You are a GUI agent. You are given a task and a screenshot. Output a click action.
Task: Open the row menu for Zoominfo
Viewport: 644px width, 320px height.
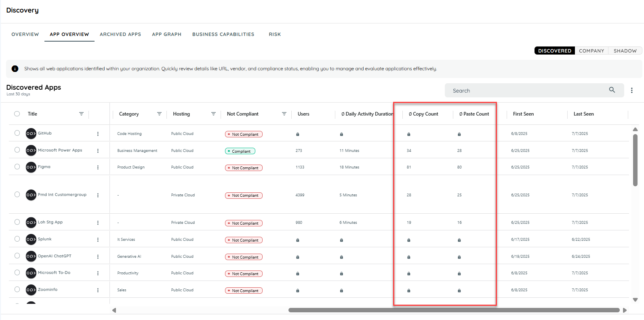pos(98,290)
